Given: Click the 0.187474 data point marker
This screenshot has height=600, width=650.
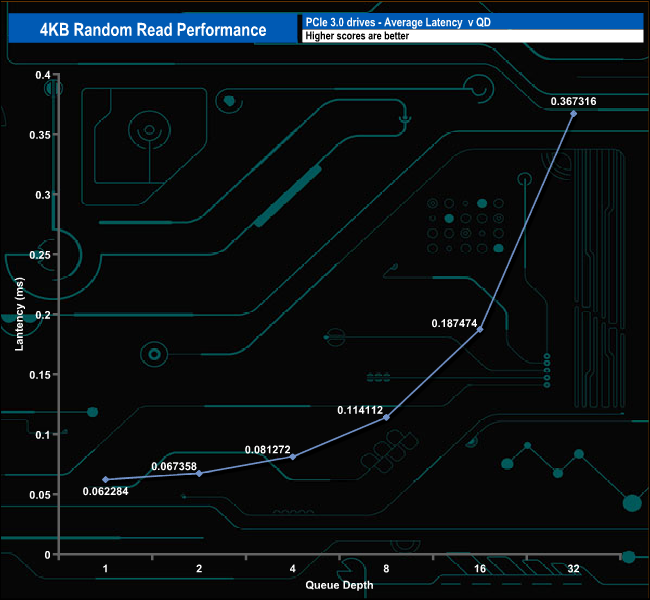Looking at the screenshot, I should coord(480,329).
